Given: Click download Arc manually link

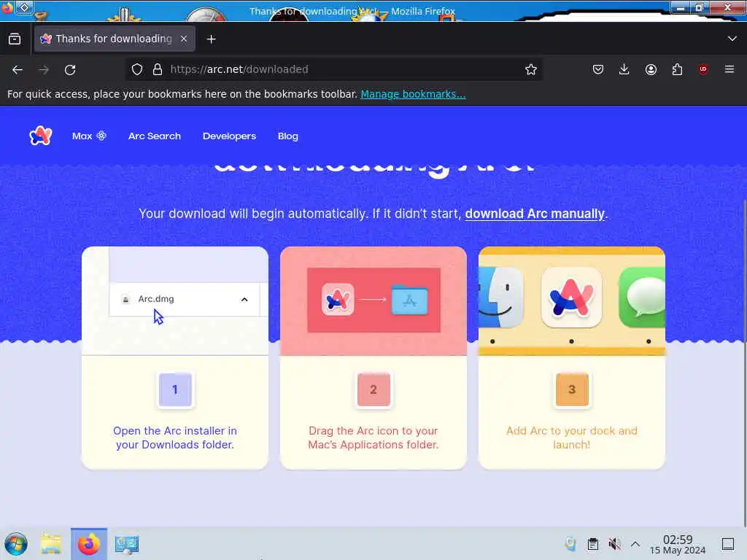Looking at the screenshot, I should point(535,214).
